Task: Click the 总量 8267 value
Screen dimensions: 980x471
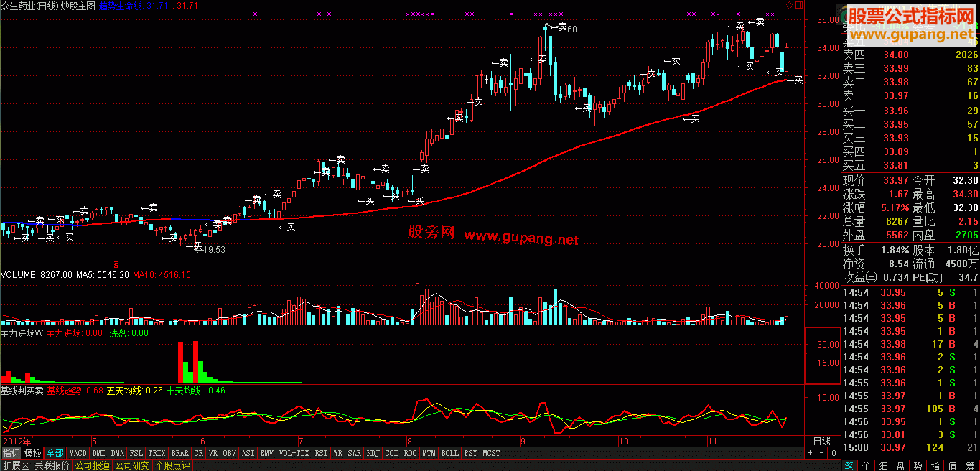Action: tap(896, 222)
